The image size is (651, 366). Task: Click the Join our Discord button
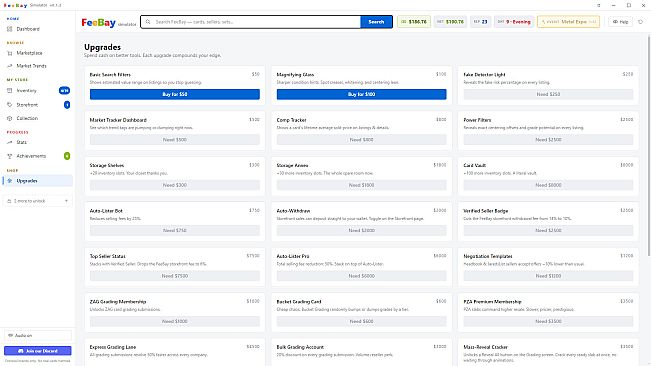click(x=38, y=351)
